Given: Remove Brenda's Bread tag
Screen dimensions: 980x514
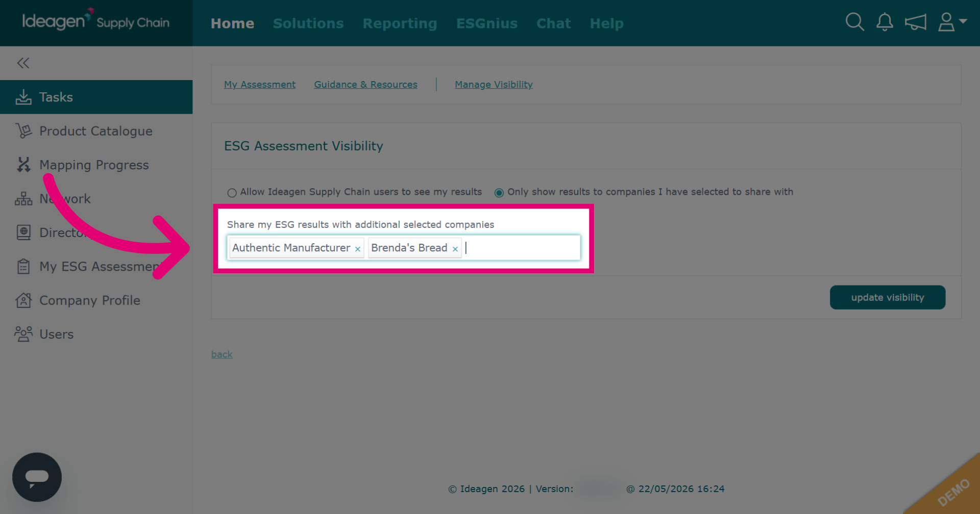Looking at the screenshot, I should [x=455, y=249].
